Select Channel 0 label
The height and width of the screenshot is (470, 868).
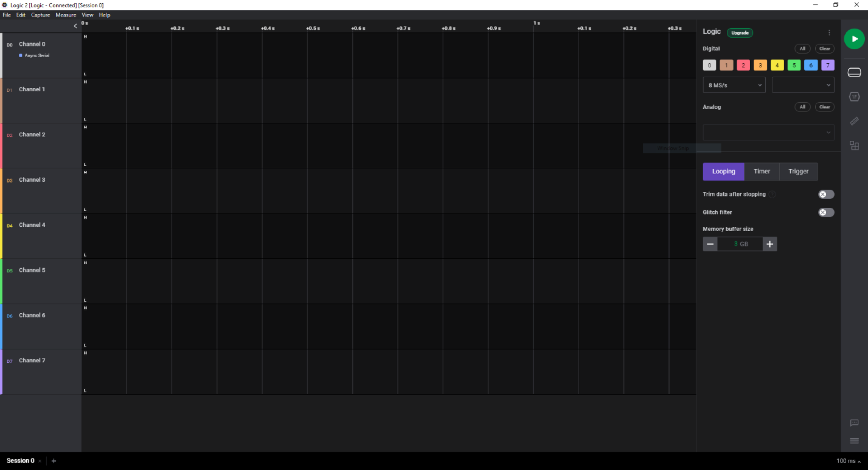[32, 44]
